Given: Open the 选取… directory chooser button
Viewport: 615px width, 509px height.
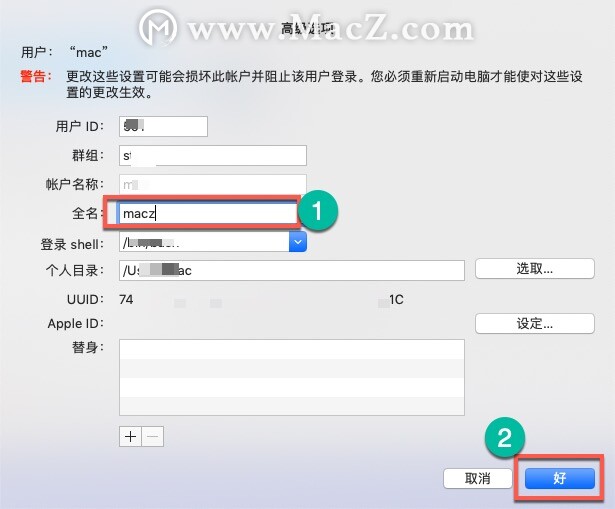Looking at the screenshot, I should tap(535, 269).
